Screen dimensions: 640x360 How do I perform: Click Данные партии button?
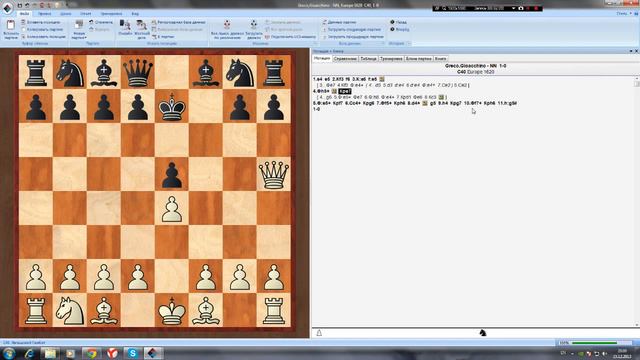[x=339, y=22]
